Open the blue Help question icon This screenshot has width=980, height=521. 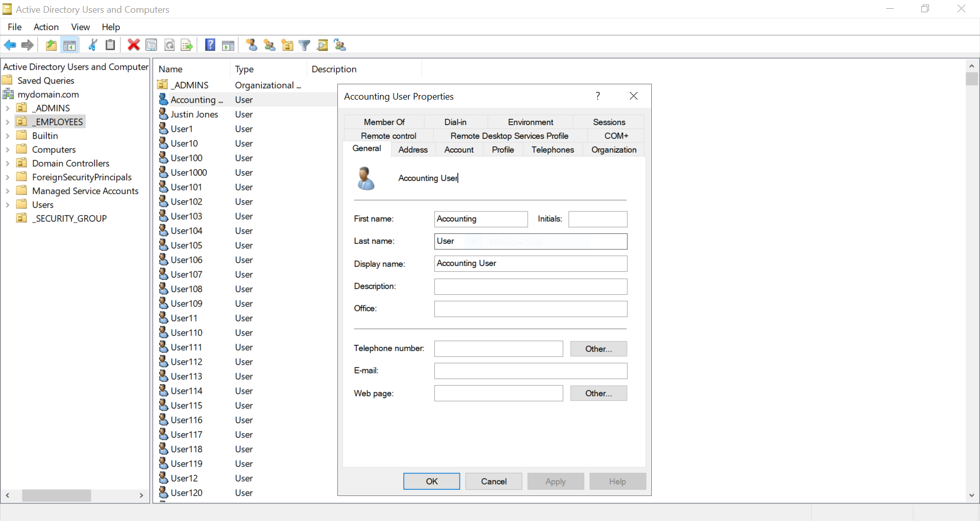[210, 45]
